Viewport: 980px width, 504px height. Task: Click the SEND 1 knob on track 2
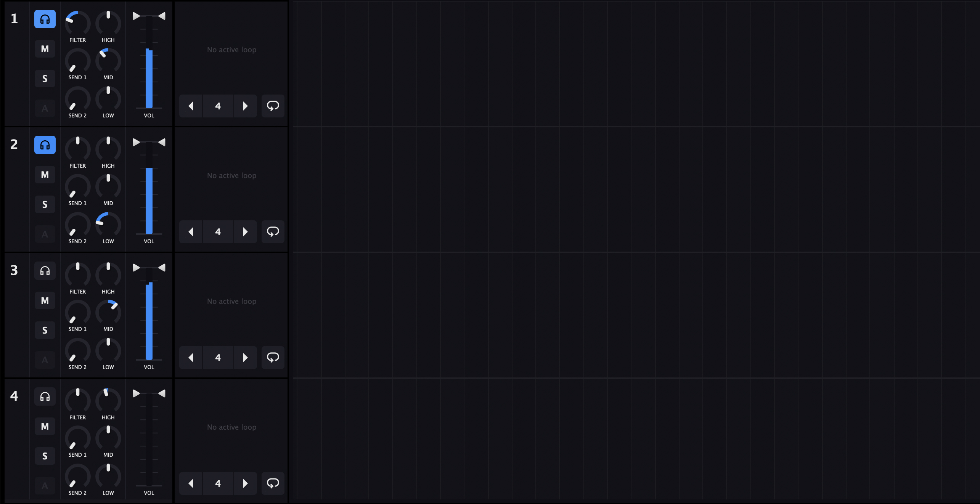[77, 188]
